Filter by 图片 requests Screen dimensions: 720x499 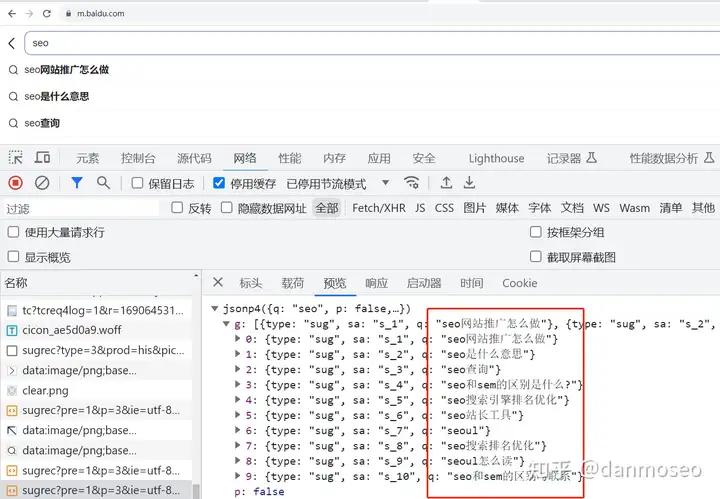[x=474, y=208]
